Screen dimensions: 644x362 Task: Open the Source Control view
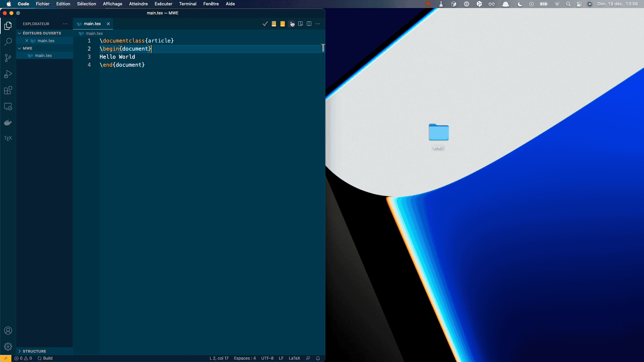8,58
